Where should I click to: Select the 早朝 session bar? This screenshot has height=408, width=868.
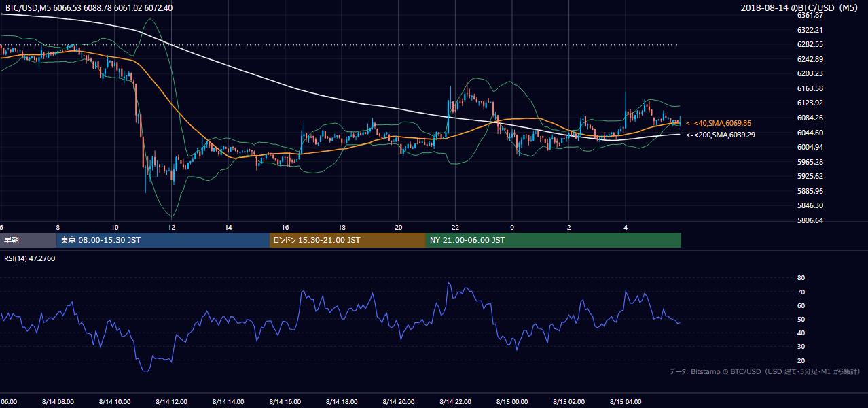point(29,240)
